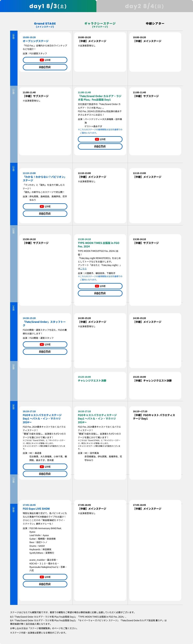The width and height of the screenshot is (193, 644).
Task: Follow the こちら survey link
Action: (83, 269)
